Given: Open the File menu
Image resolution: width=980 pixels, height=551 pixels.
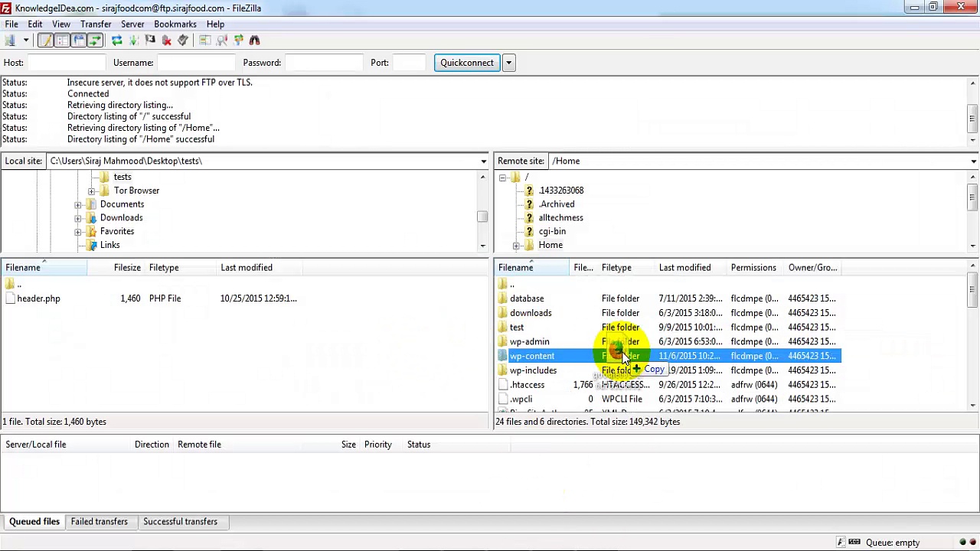Looking at the screenshot, I should [11, 24].
